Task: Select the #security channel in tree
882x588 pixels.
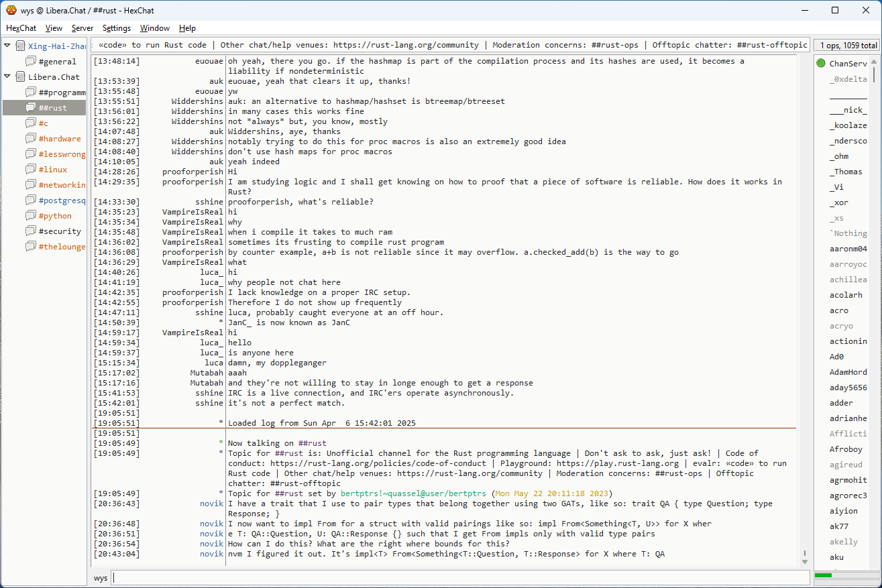Action: pyautogui.click(x=60, y=231)
